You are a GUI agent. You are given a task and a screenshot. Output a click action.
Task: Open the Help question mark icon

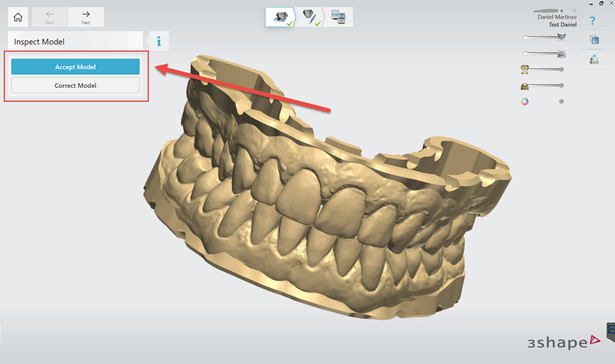[x=593, y=21]
